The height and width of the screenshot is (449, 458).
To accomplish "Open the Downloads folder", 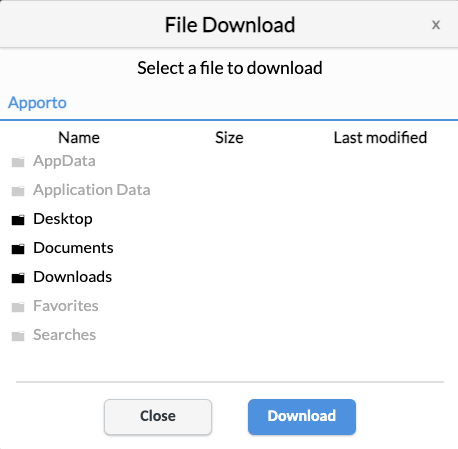I will click(x=73, y=277).
